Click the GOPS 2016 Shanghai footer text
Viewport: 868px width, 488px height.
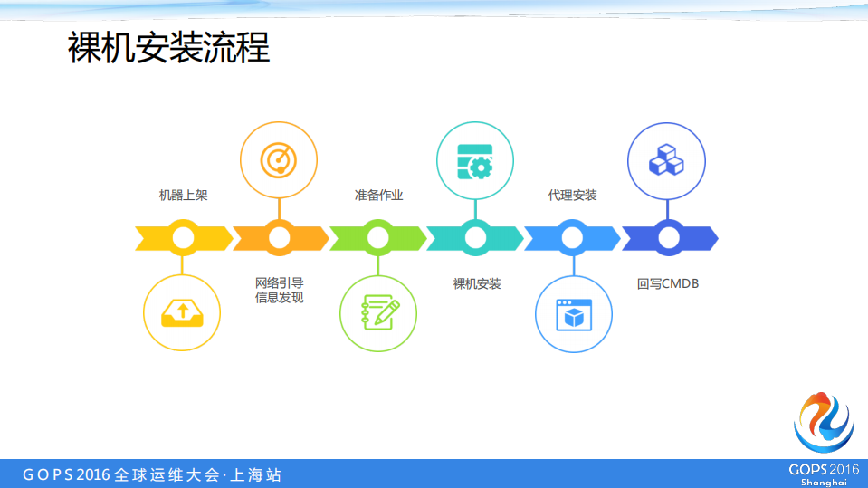point(824,475)
